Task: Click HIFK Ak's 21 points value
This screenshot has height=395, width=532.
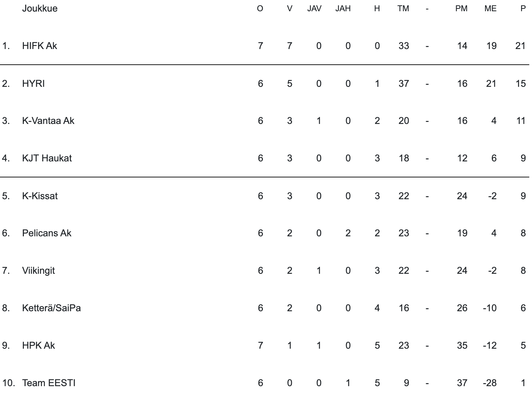Action: click(520, 46)
